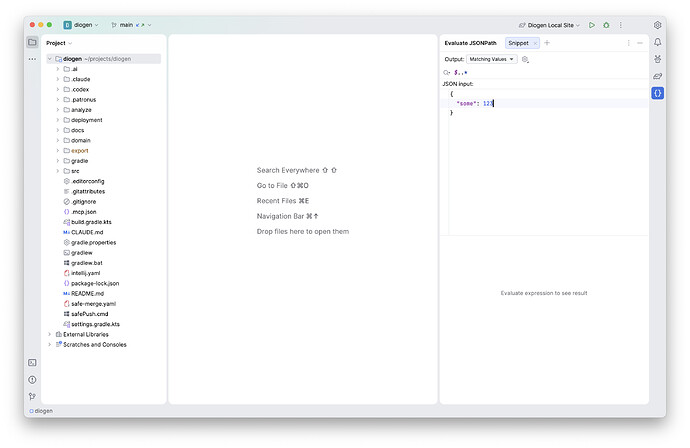The width and height of the screenshot is (690, 448).
Task: Select the intellij.yaml file
Action: (x=85, y=273)
